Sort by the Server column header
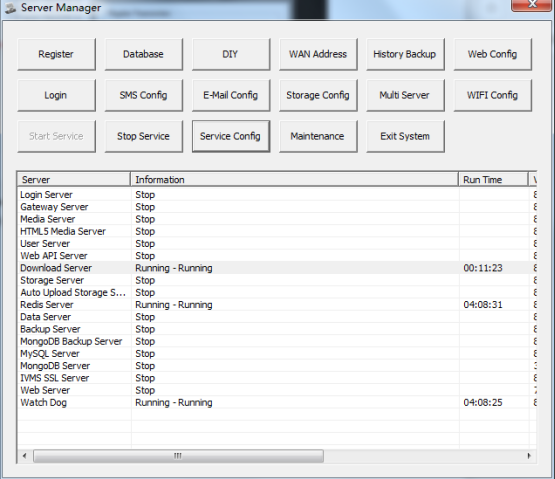The width and height of the screenshot is (555, 479). point(74,179)
